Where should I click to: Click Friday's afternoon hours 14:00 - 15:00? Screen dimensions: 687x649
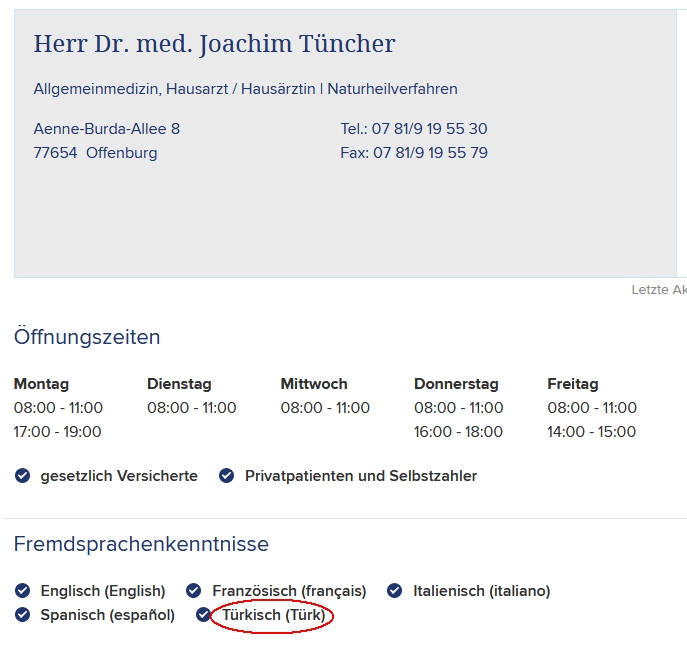[x=591, y=432]
